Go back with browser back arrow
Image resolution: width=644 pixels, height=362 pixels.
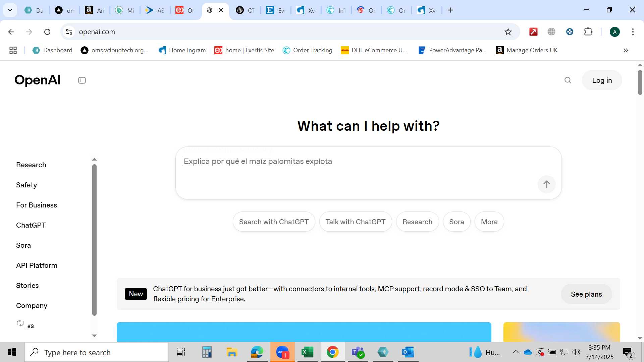click(11, 32)
